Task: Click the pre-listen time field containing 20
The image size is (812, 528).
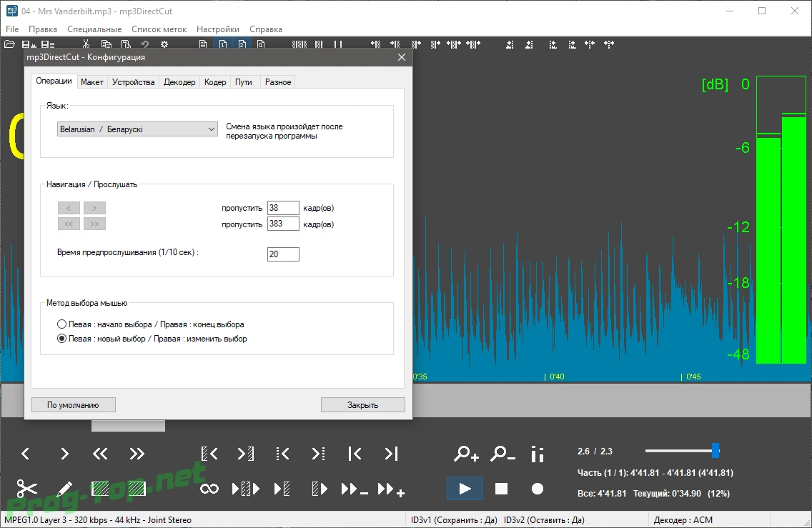Action: pyautogui.click(x=283, y=254)
